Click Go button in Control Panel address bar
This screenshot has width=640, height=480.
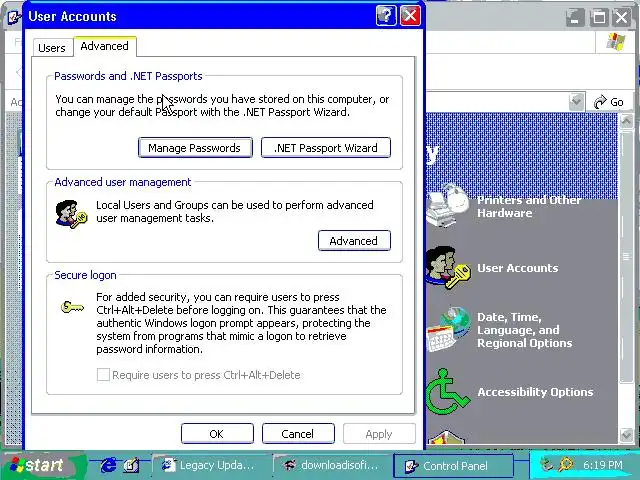609,102
